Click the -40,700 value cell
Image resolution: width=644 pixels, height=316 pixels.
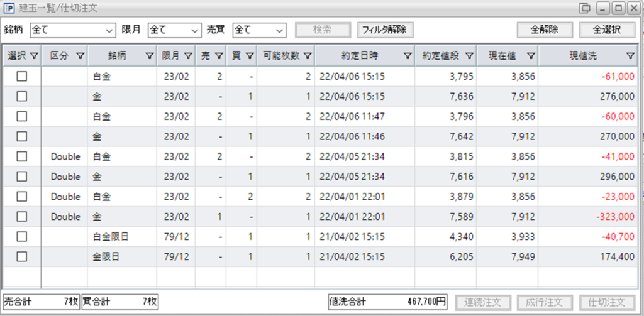coord(588,236)
